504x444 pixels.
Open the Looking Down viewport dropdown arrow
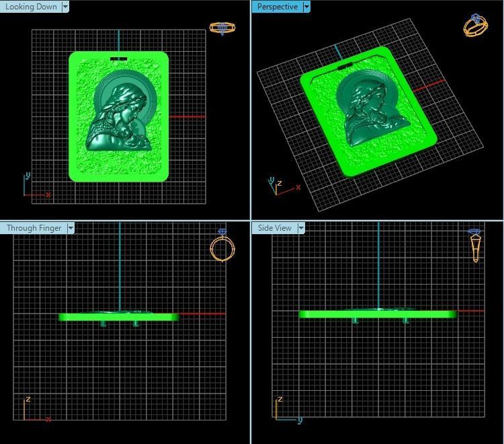point(66,7)
